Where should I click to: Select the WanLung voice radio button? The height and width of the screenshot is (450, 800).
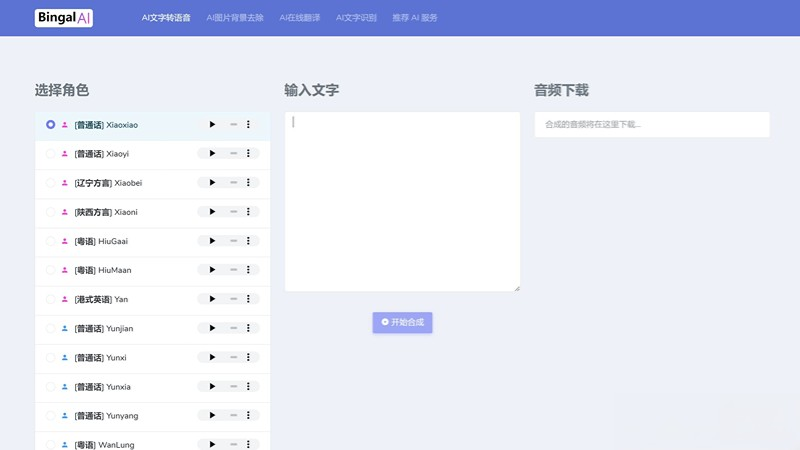click(x=51, y=444)
